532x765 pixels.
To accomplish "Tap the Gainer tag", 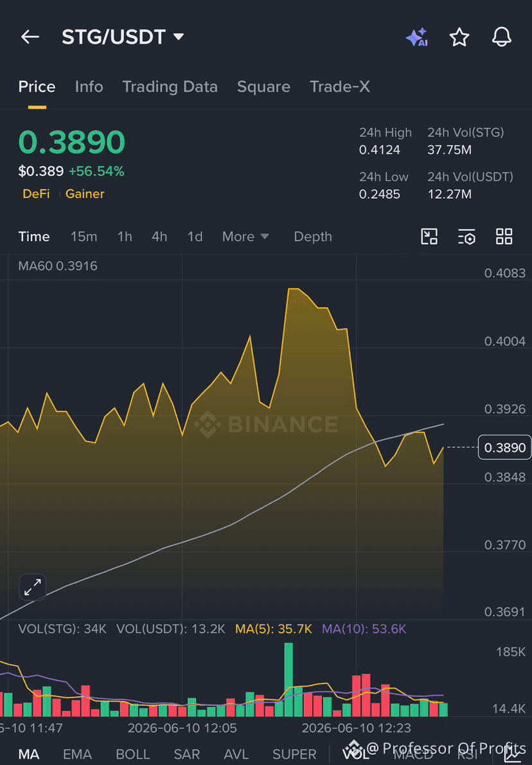I will [85, 194].
